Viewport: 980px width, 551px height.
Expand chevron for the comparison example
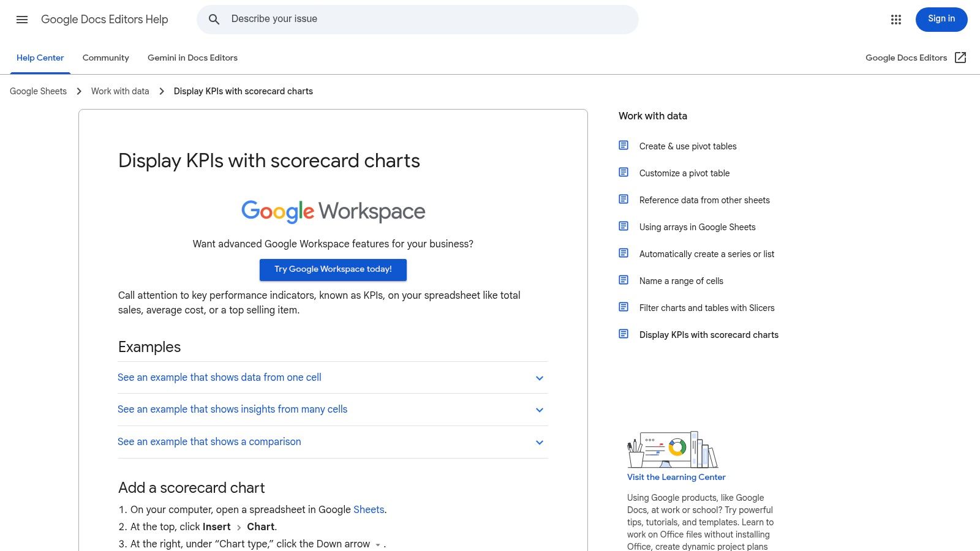(x=540, y=443)
